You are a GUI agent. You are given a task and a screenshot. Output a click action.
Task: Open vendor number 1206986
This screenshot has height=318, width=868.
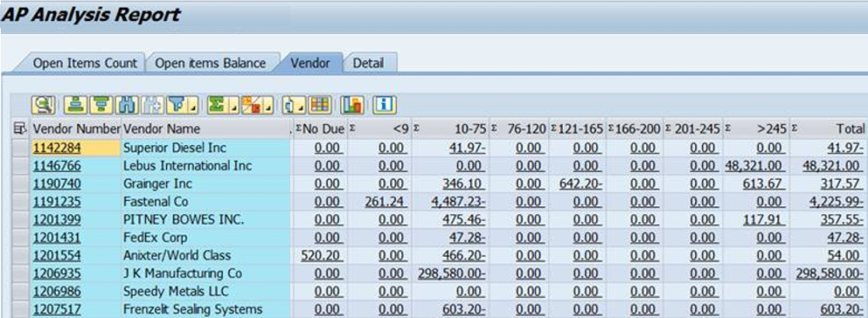[x=58, y=292]
